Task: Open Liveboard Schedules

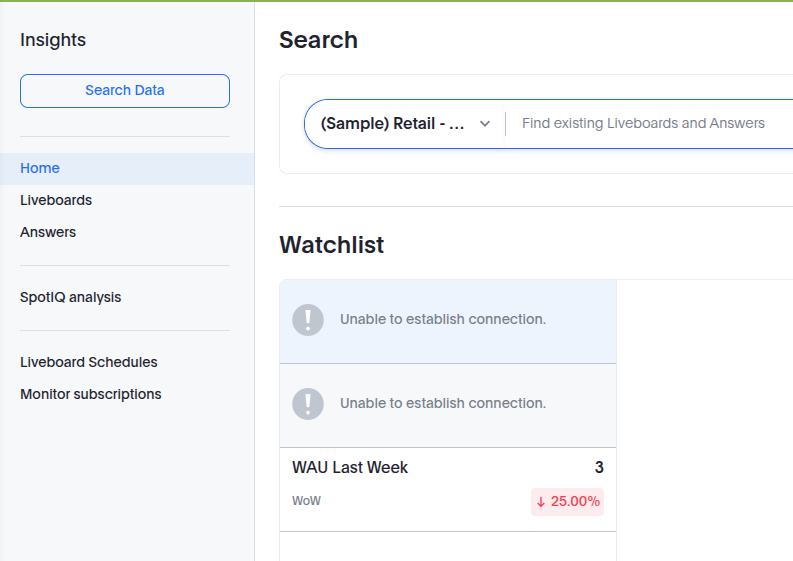Action: [x=89, y=362]
